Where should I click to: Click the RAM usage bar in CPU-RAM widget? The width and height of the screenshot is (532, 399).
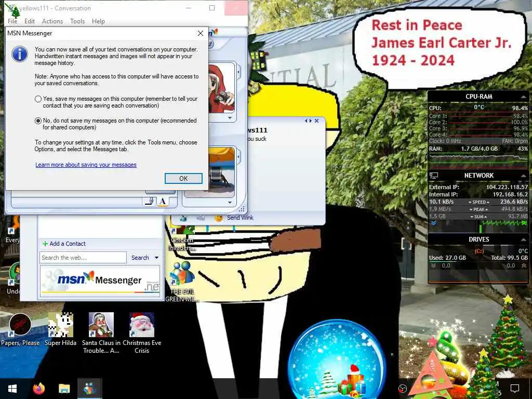[478, 153]
